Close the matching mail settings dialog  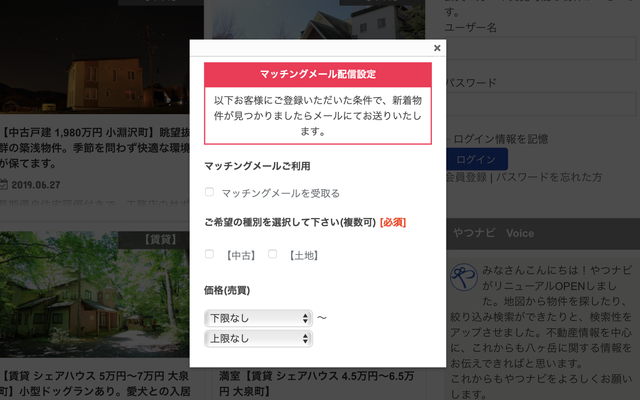tap(437, 48)
